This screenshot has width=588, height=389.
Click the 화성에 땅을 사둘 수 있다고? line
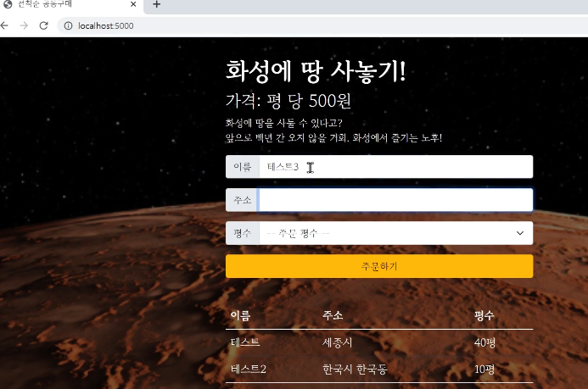coord(284,123)
